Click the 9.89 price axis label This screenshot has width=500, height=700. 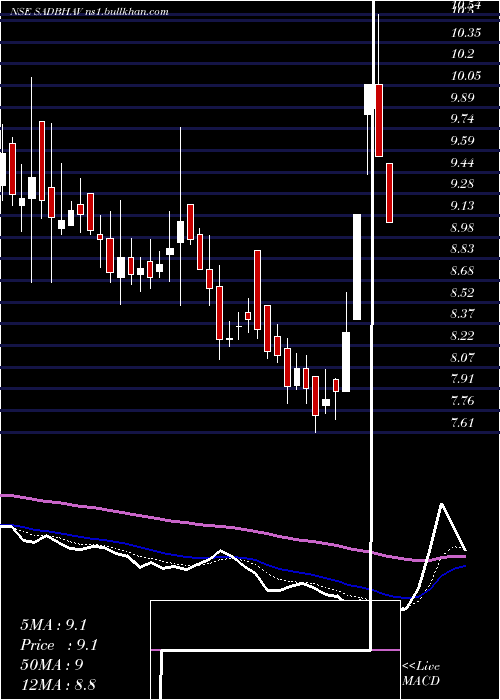pyautogui.click(x=462, y=97)
